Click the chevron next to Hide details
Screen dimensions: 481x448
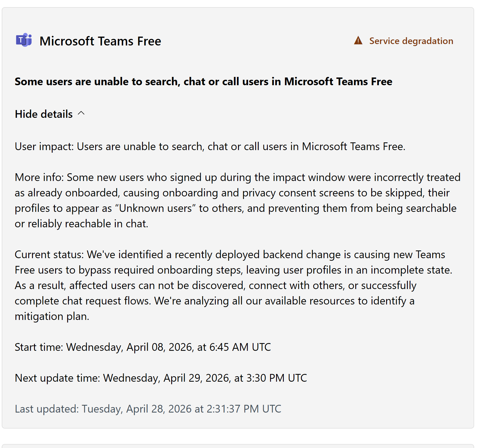pos(81,114)
